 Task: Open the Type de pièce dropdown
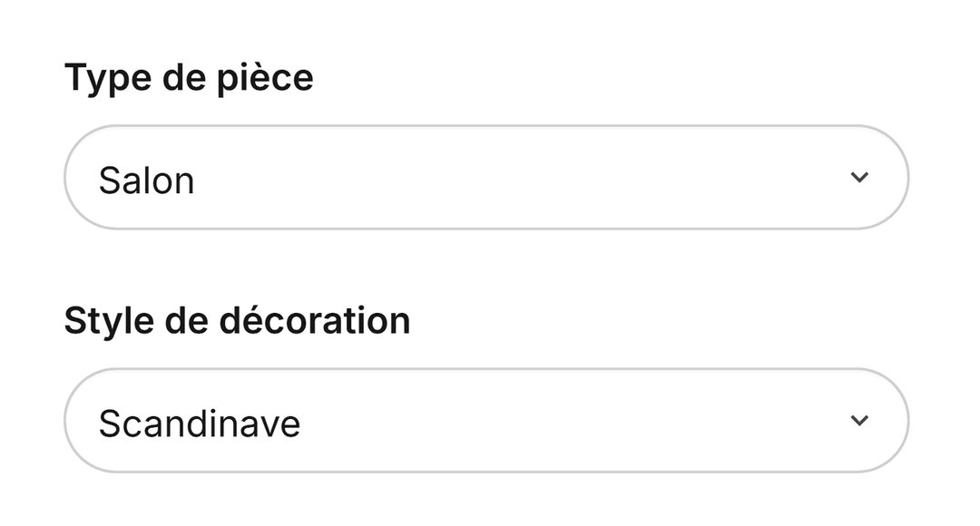485,178
